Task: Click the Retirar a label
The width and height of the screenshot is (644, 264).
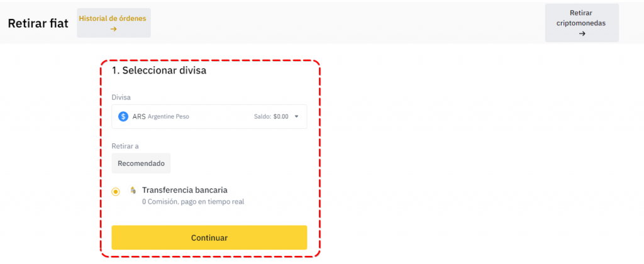Action: point(125,146)
